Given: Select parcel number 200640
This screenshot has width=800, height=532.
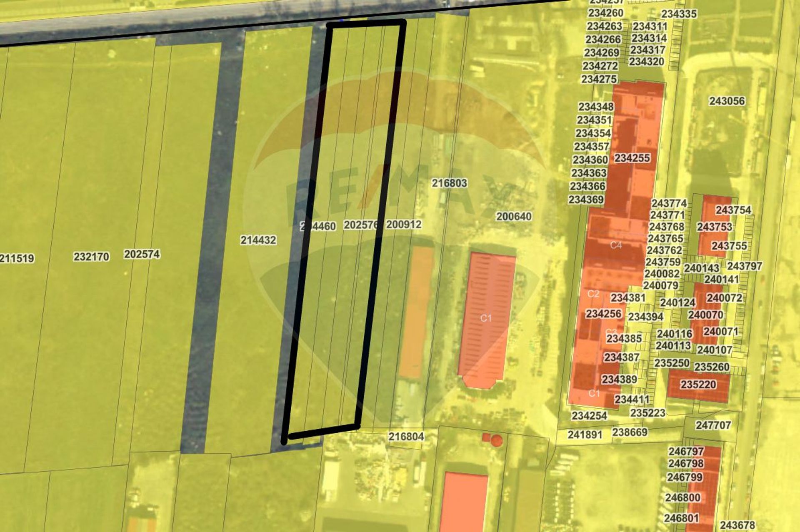Looking at the screenshot, I should point(513,217).
